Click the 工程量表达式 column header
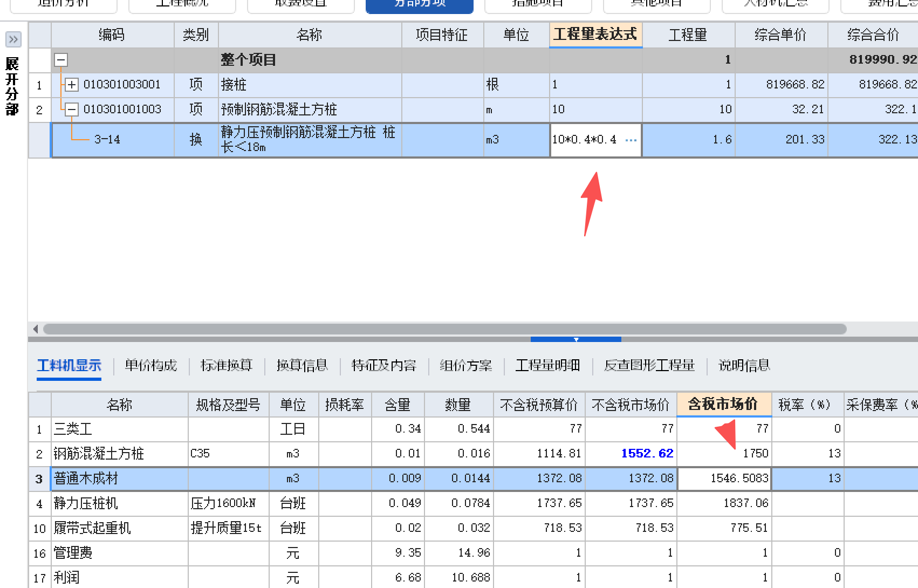The height and width of the screenshot is (588, 918). (x=595, y=35)
